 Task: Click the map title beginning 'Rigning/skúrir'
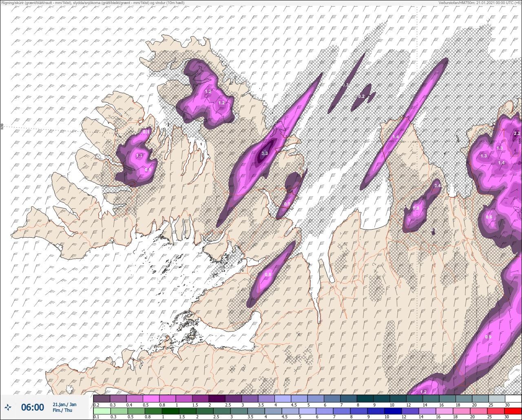point(93,3)
